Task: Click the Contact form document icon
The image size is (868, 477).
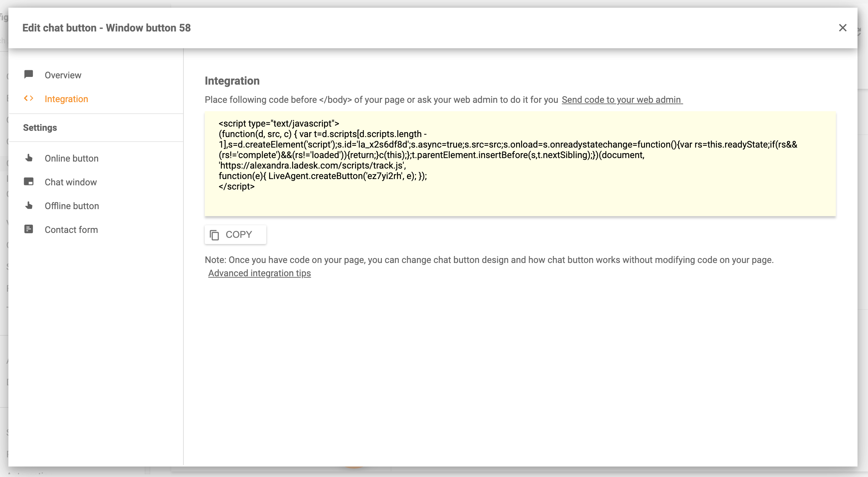Action: 29,229
